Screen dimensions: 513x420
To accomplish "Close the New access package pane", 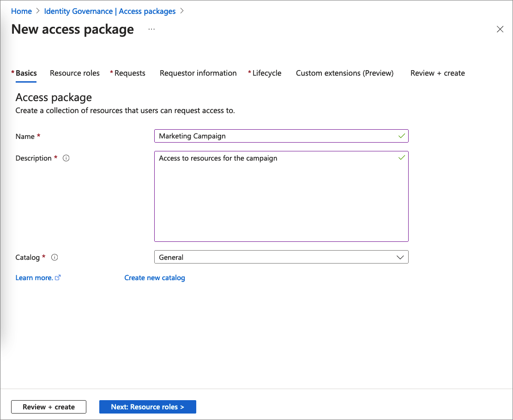I will (x=500, y=29).
